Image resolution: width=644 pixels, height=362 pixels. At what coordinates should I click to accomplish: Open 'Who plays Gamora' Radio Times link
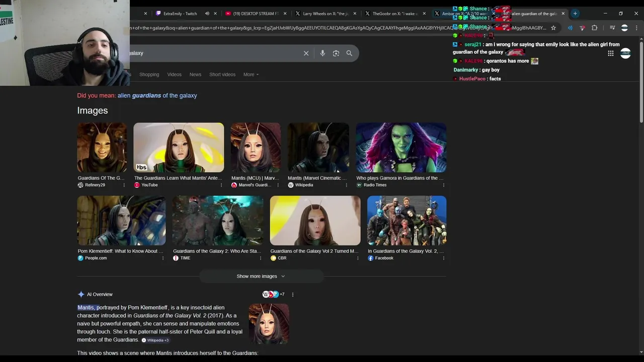(400, 178)
